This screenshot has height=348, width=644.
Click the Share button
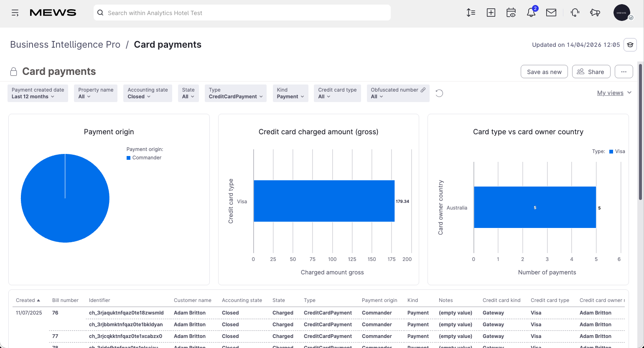tap(591, 72)
